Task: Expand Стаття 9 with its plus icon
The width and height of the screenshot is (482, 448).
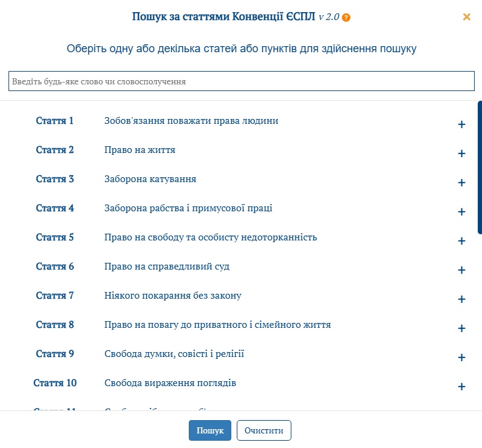Action: tap(461, 358)
